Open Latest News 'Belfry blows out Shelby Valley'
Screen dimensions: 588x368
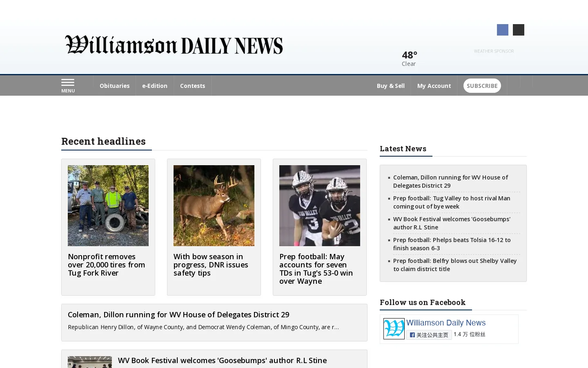coord(455,265)
